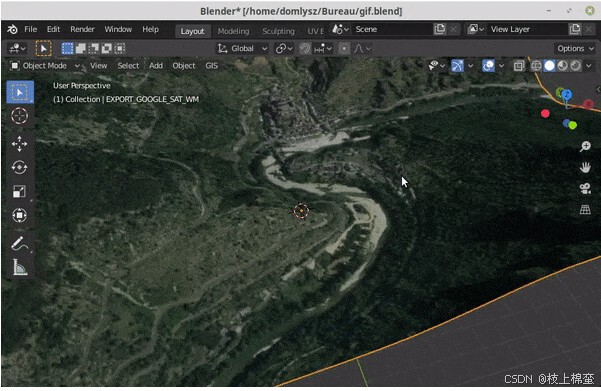Open the Help menu
The width and height of the screenshot is (601, 391).
(150, 30)
